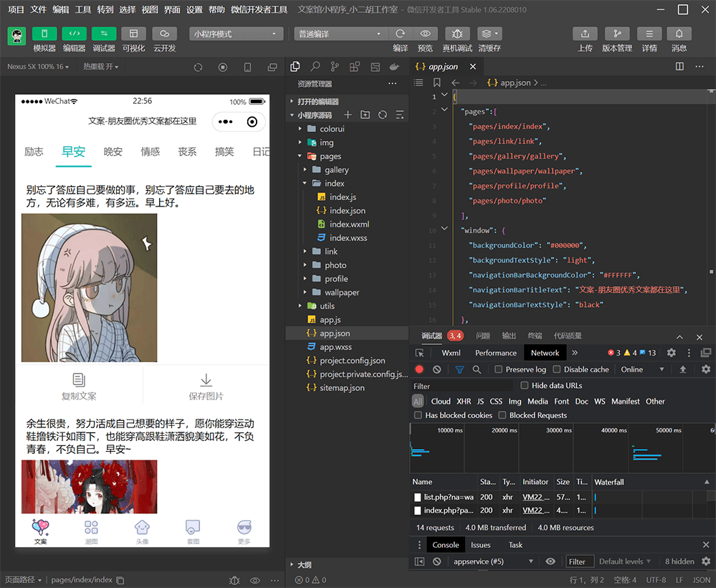Open appservice context dropdown
Image resolution: width=716 pixels, height=588 pixels.
click(492, 561)
